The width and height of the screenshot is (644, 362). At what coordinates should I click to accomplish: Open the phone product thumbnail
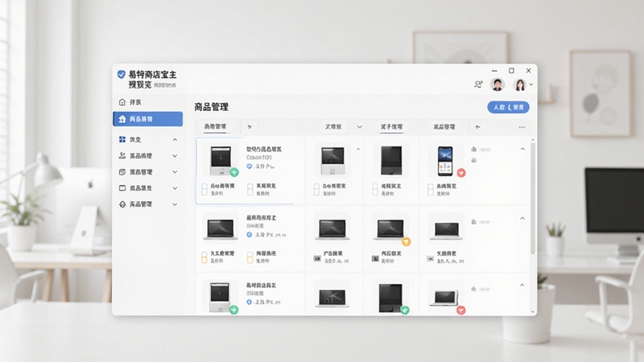pyautogui.click(x=445, y=161)
